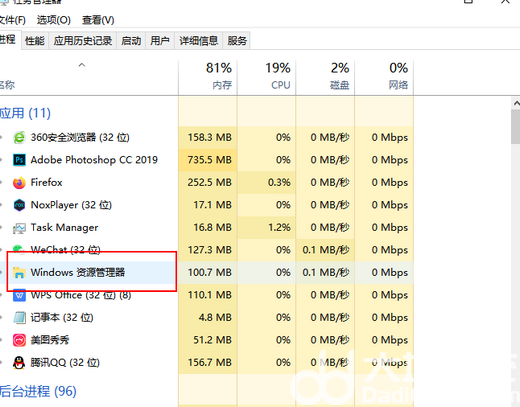The image size is (520, 407).
Task: Select the 腾讯QQ (32 位) row
Action: click(207, 363)
